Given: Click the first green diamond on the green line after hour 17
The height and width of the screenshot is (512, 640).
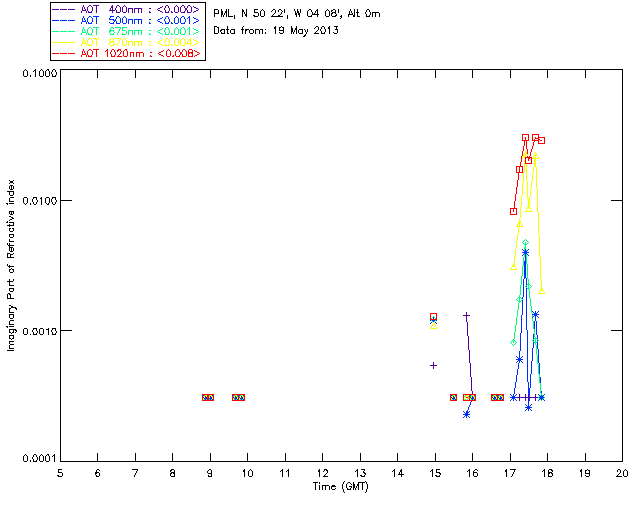Looking at the screenshot, I should tap(513, 343).
